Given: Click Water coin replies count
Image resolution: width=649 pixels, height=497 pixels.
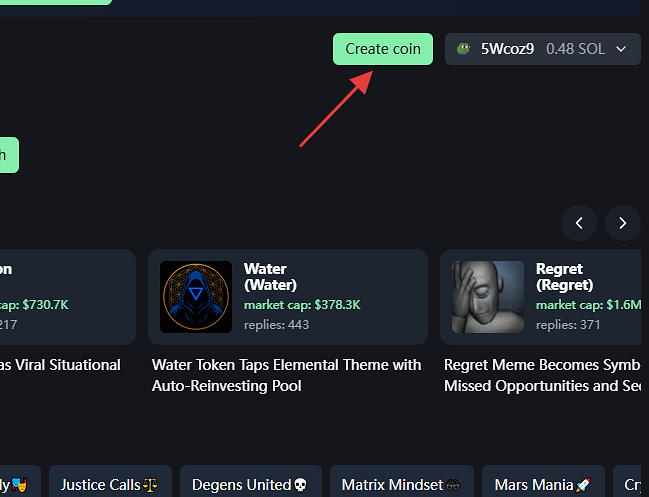Looking at the screenshot, I should [276, 324].
